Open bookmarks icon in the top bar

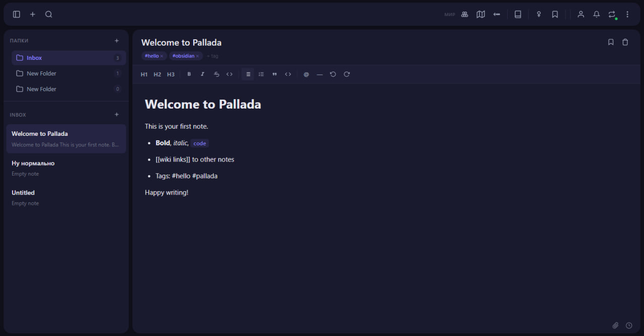click(555, 15)
